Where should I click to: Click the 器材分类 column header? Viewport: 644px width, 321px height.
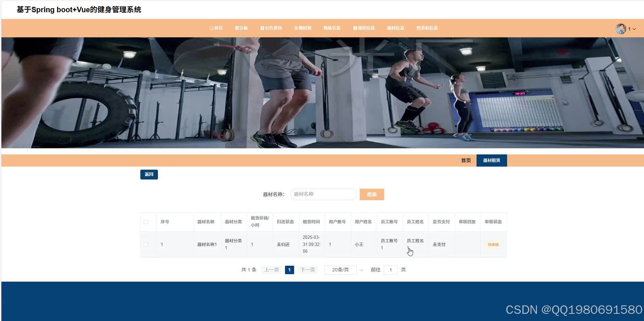(x=233, y=222)
